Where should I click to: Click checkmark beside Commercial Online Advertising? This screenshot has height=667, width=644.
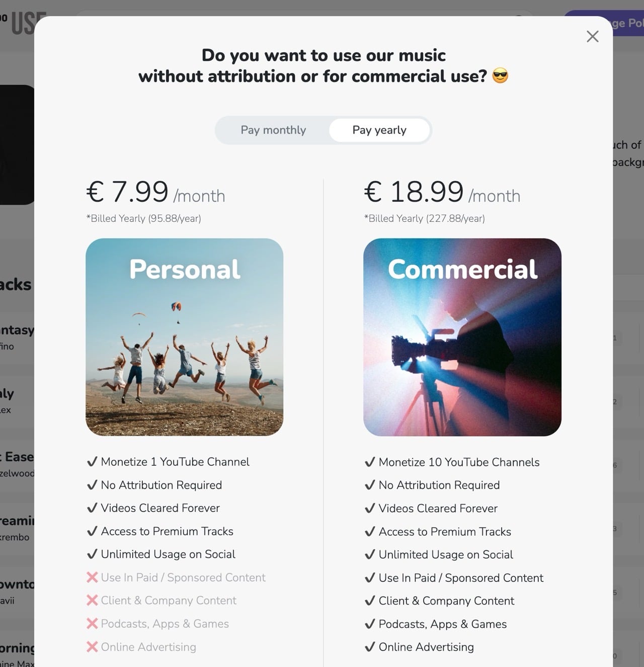pyautogui.click(x=370, y=647)
